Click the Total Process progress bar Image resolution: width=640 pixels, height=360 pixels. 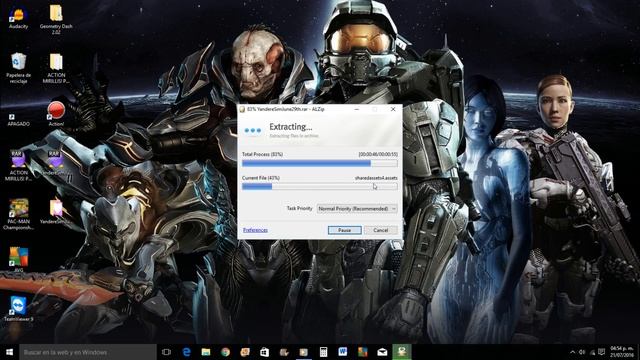coord(320,163)
